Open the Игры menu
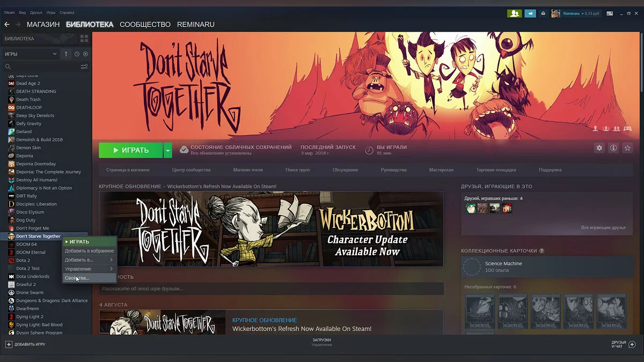 tap(51, 12)
